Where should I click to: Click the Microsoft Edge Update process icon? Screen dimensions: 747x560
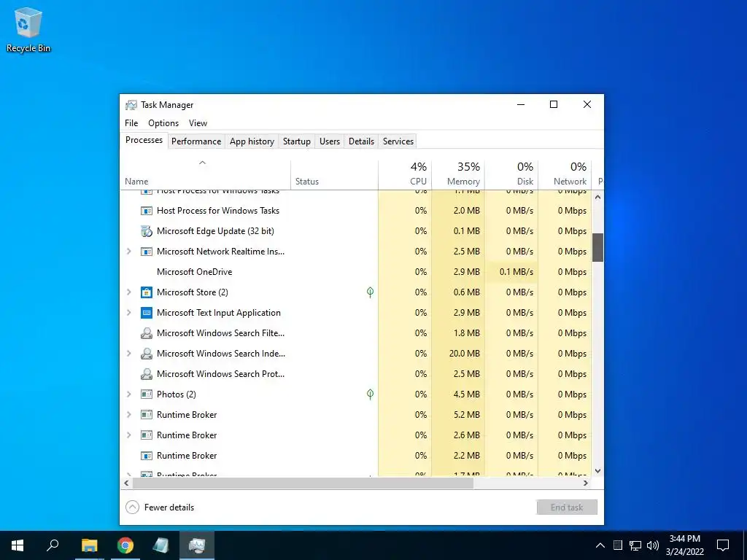point(146,231)
